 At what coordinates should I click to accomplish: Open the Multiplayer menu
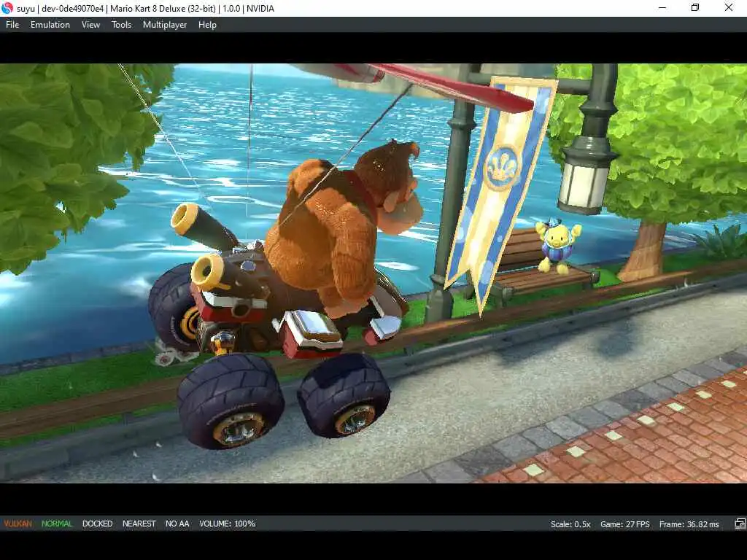(165, 25)
